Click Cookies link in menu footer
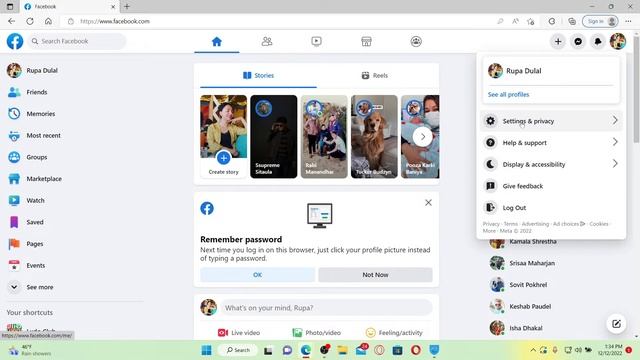This screenshot has width=640, height=360. point(599,224)
